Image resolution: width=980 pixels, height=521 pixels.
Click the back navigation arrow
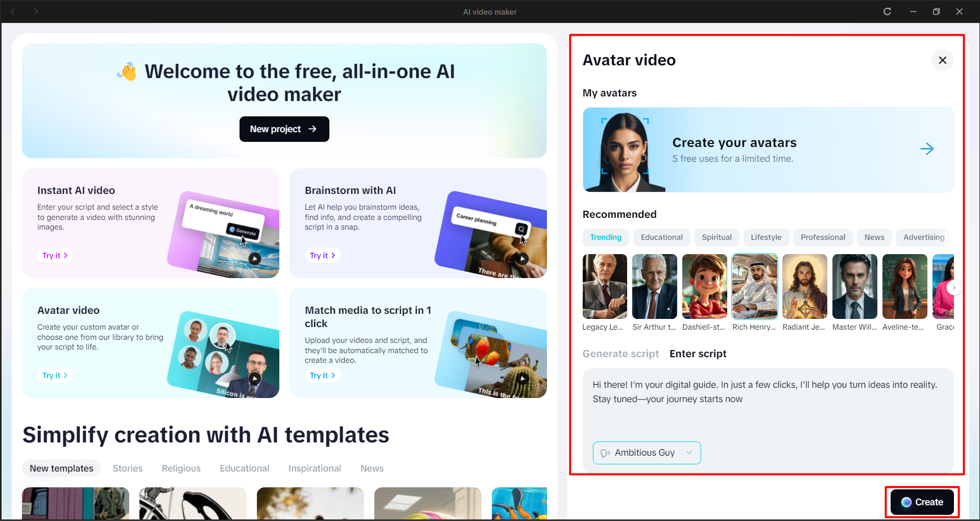point(13,11)
